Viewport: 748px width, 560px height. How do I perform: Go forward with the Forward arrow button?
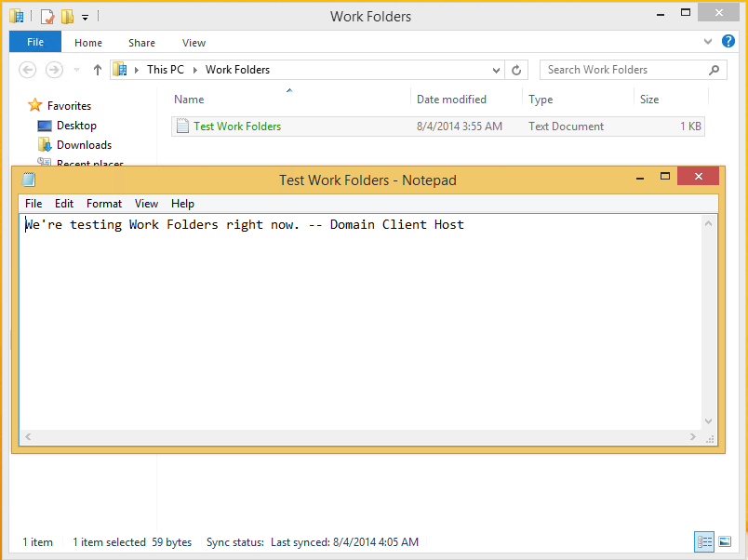pyautogui.click(x=54, y=70)
